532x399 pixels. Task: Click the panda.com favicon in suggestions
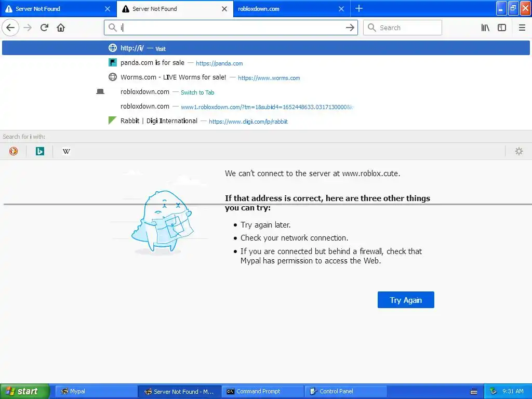click(112, 62)
